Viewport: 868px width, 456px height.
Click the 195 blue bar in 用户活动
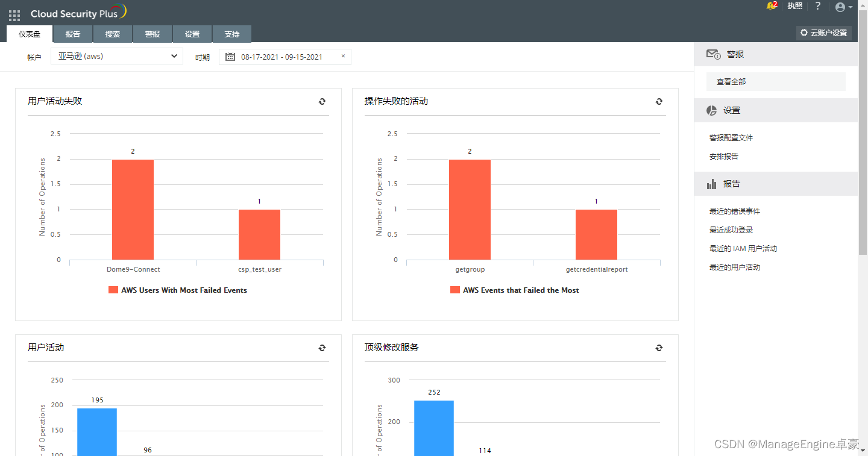click(97, 432)
